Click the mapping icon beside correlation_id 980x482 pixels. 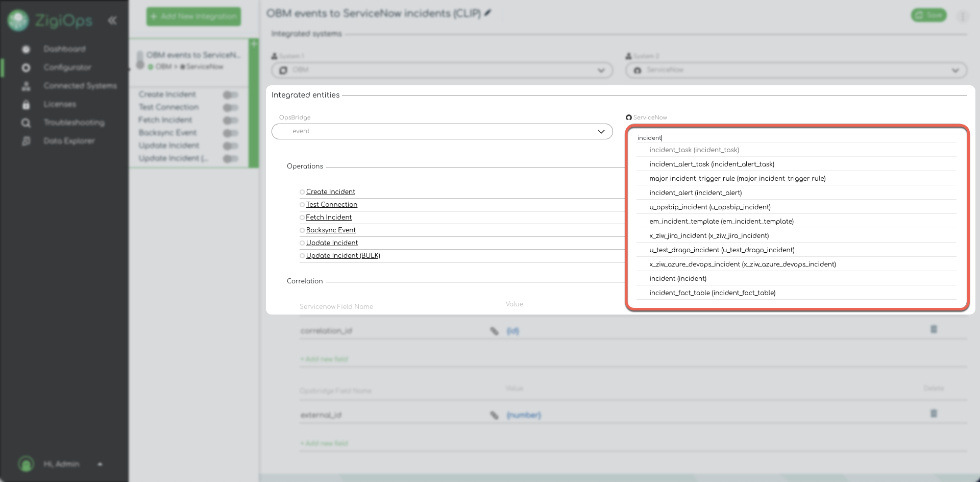(x=494, y=331)
